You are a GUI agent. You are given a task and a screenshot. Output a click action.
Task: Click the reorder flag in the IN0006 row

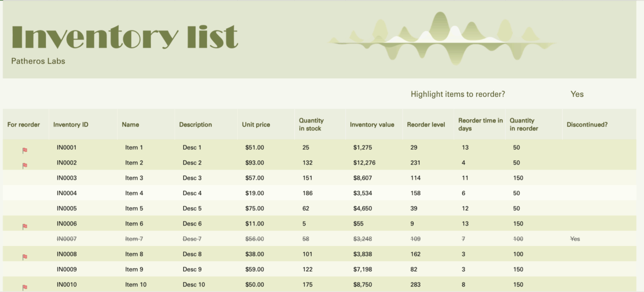25,227
